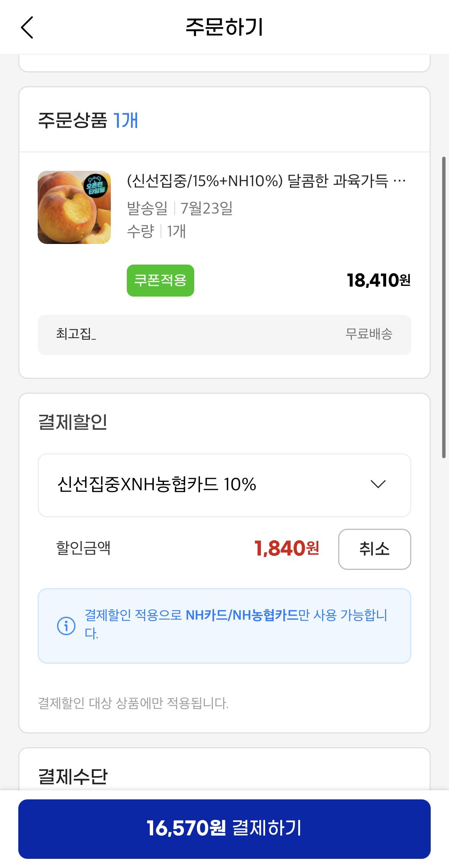Click the green 쿠폰적용 button
This screenshot has height=868, width=449.
tap(160, 281)
